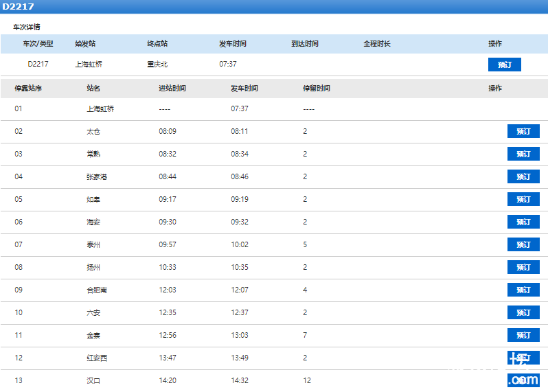This screenshot has height=392, width=548.
Task: Click the 车次/类型 column header
Action: pyautogui.click(x=38, y=44)
